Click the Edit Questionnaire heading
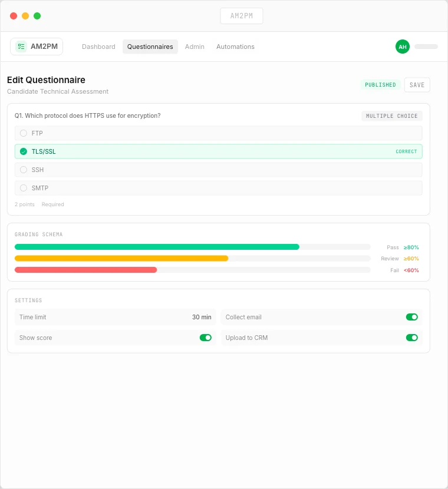The height and width of the screenshot is (489, 448). point(46,80)
